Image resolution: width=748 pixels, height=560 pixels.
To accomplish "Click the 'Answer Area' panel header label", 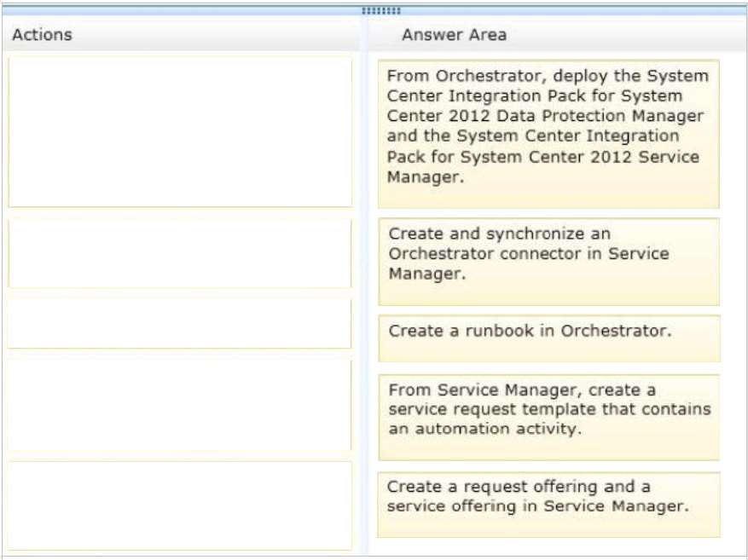I will 454,35.
